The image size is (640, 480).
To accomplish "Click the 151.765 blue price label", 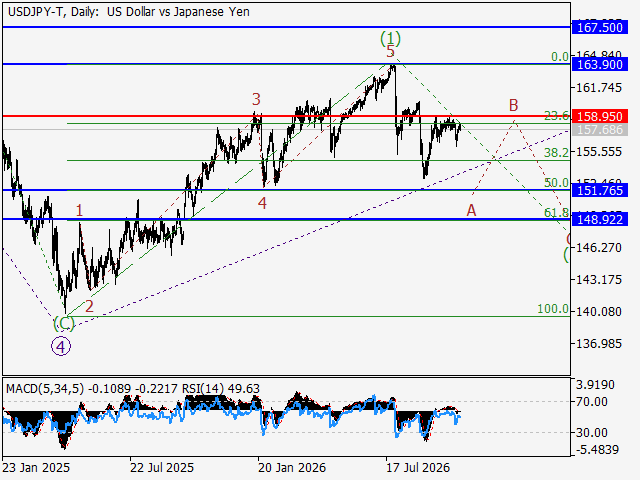I will pos(600,190).
